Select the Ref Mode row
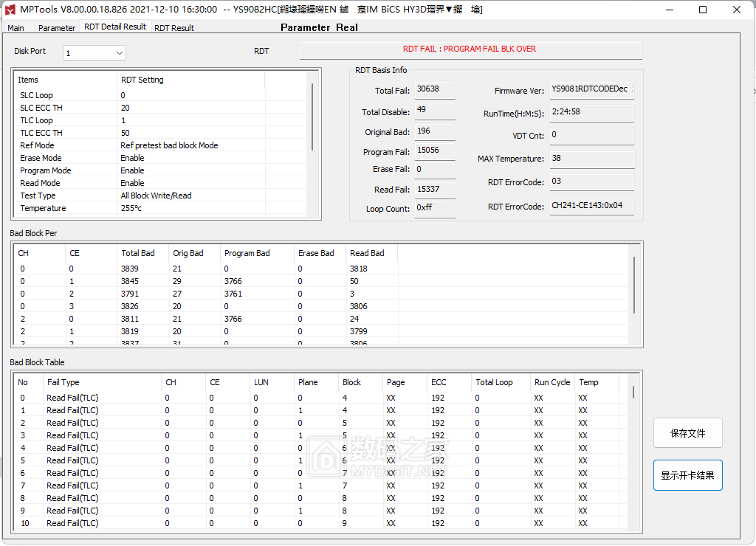This screenshot has width=756, height=546. coord(160,145)
